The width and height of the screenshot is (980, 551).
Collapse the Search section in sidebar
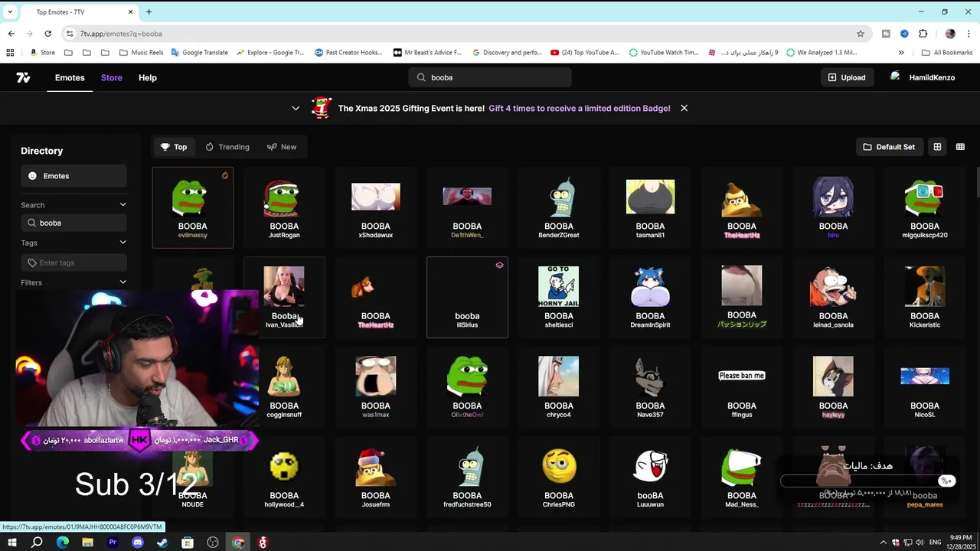(x=122, y=204)
